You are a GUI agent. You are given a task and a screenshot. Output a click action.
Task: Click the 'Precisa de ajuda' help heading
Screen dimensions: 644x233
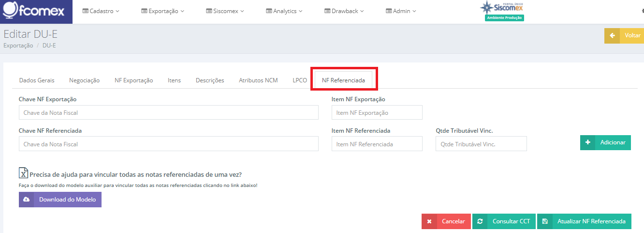click(135, 174)
